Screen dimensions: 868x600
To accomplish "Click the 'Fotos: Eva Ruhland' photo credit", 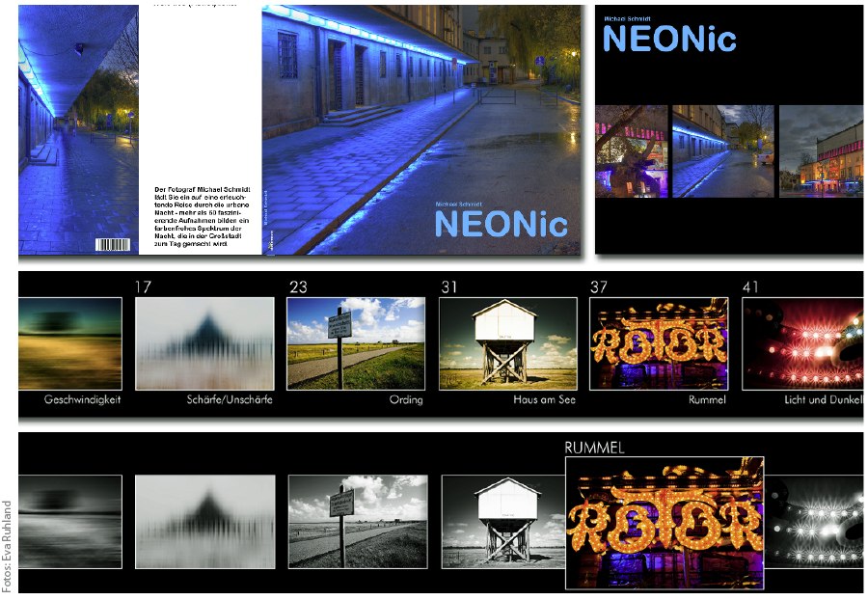I will 7,546.
